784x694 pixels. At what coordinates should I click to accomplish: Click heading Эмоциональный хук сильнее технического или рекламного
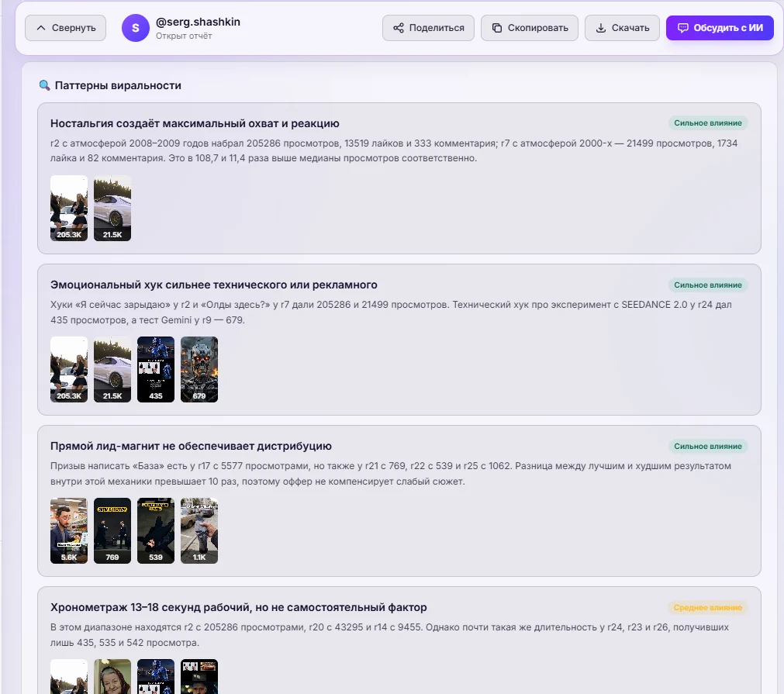click(214, 285)
